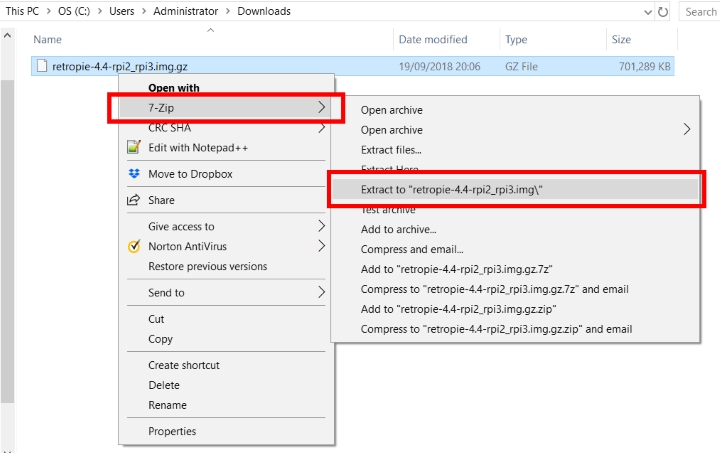Viewport: 720px width, 453px height.
Task: Click the Search input field
Action: tap(699, 11)
